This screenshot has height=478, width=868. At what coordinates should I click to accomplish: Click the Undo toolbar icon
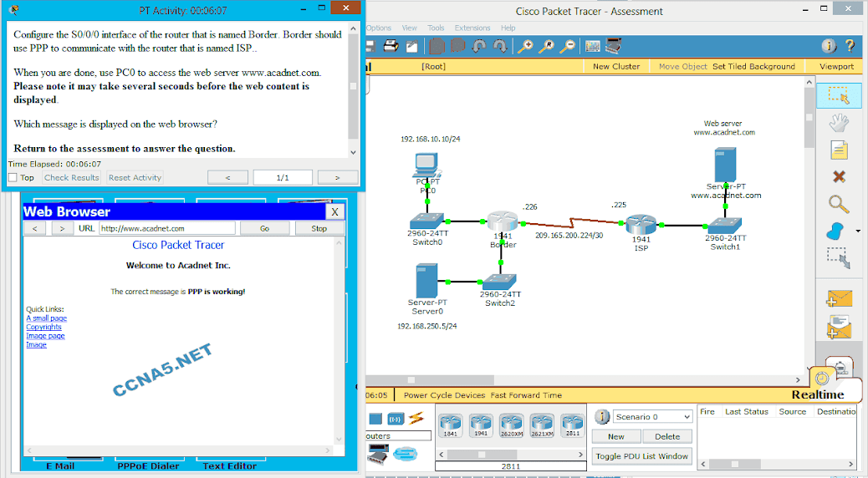click(479, 46)
